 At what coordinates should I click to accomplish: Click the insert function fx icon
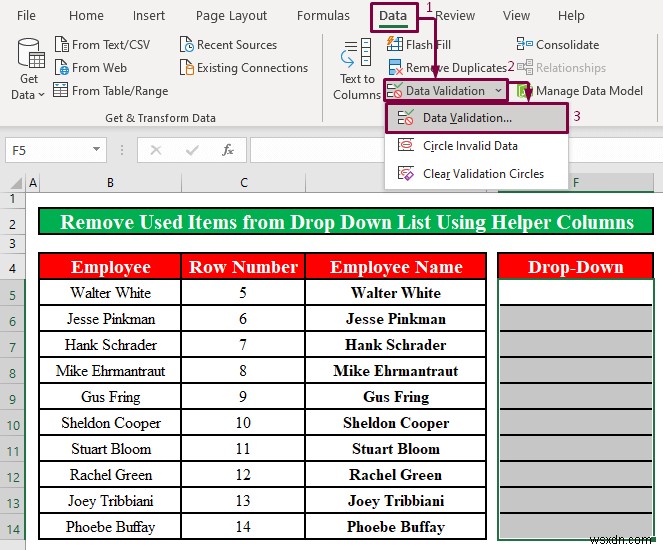tap(228, 150)
